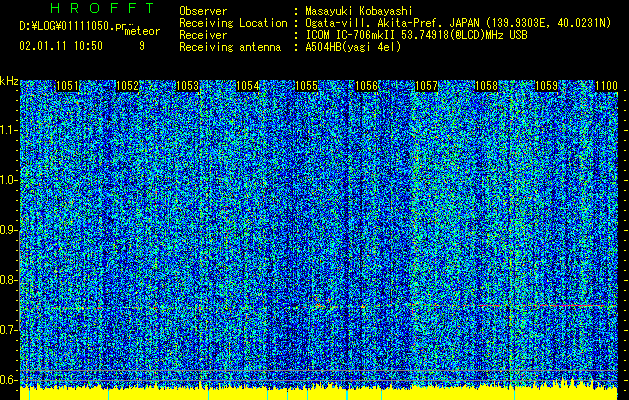
Task: Click the 1055 time marker
Action: click(x=306, y=86)
